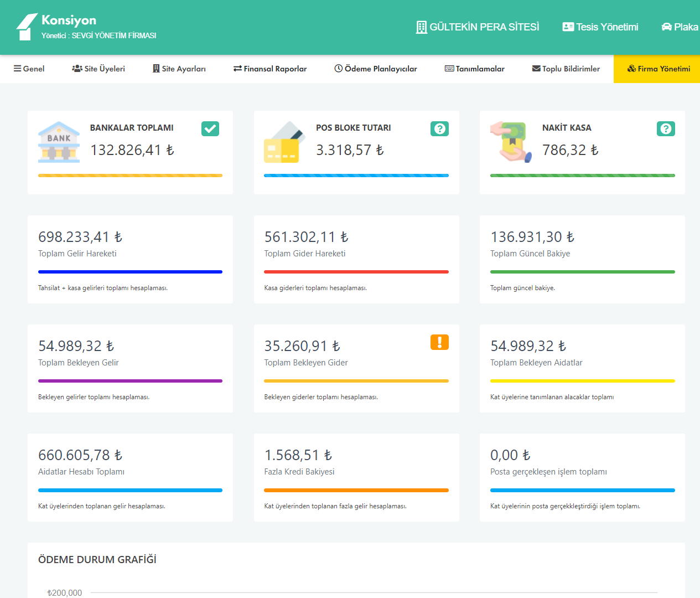Click the bank building illustration
The width and height of the screenshot is (700, 598).
click(59, 142)
